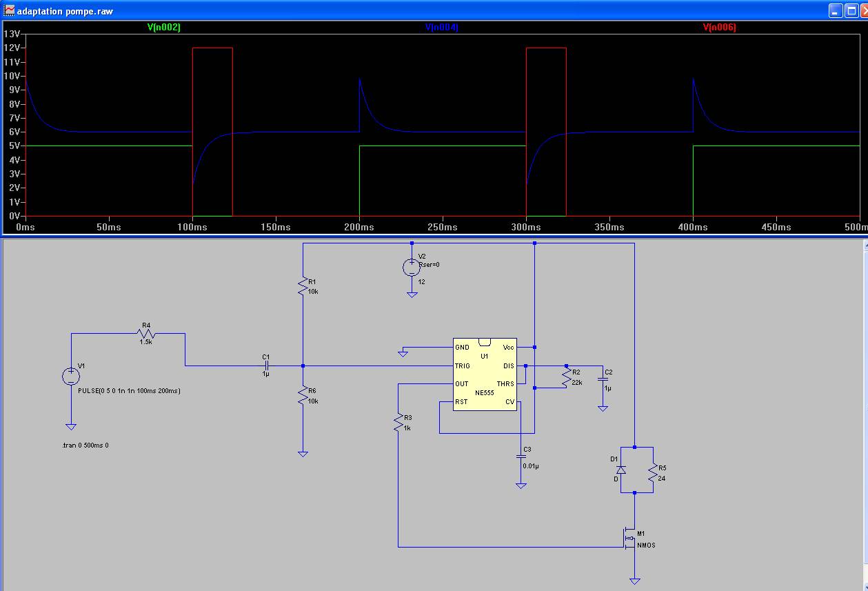Select resistor R2 symbol beside DIS pin
The height and width of the screenshot is (591, 868).
[567, 377]
